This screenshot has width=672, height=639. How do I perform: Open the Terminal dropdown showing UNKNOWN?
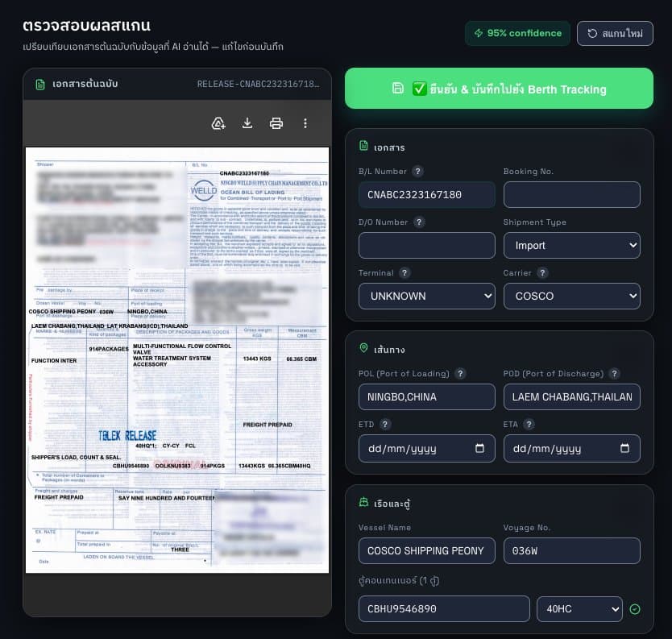pos(427,297)
